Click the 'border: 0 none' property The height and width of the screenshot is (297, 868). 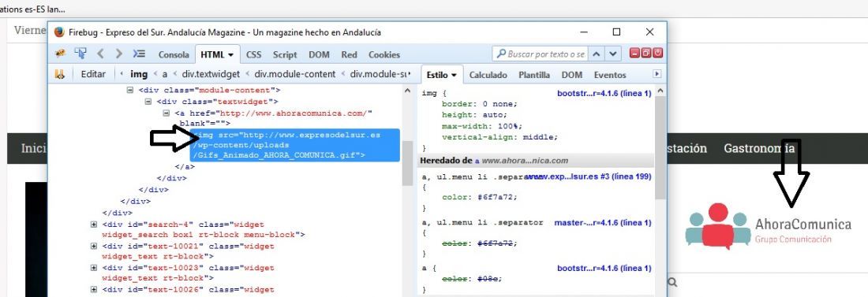click(x=480, y=103)
